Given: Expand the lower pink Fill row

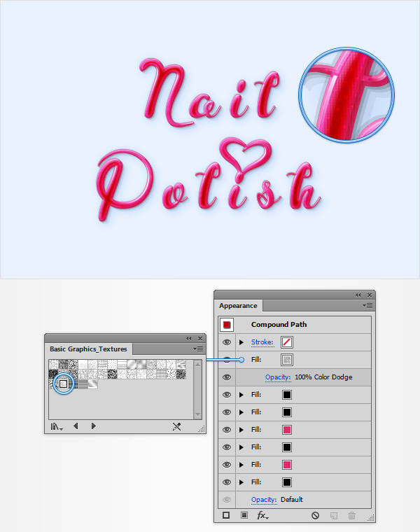Looking at the screenshot, I should pos(241,465).
